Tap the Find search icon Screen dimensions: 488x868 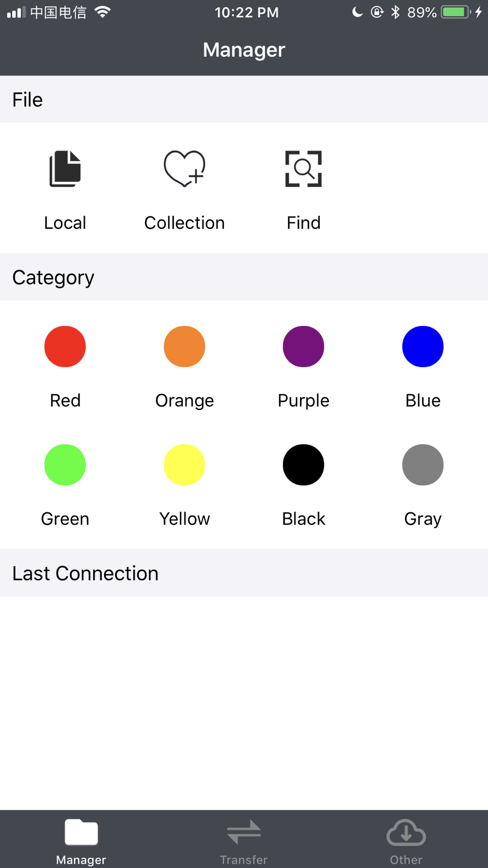(x=304, y=169)
